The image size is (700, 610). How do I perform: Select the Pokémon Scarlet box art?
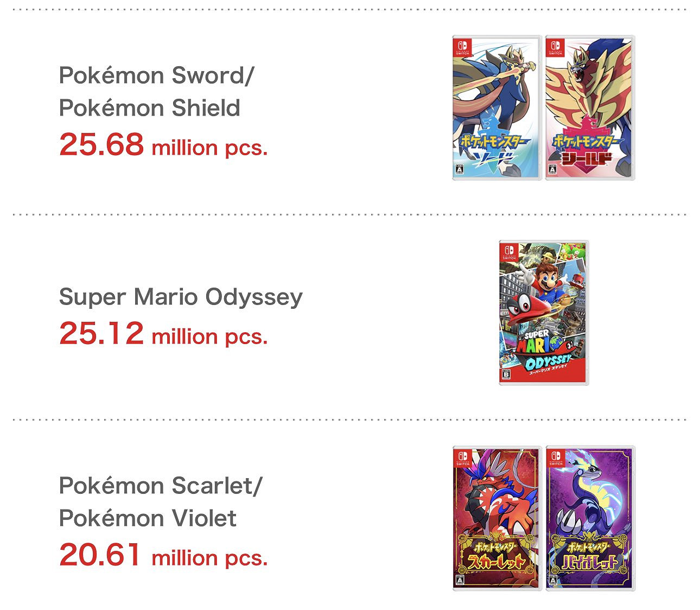click(497, 518)
